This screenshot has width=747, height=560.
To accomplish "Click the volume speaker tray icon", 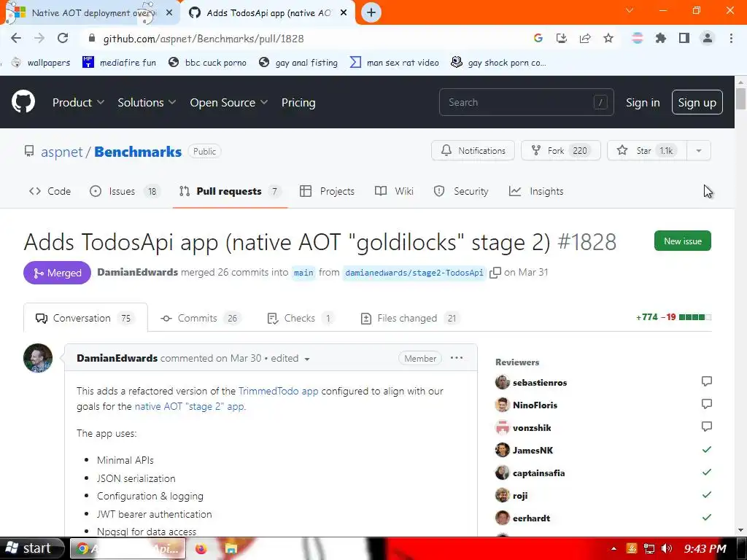I will pyautogui.click(x=667, y=548).
